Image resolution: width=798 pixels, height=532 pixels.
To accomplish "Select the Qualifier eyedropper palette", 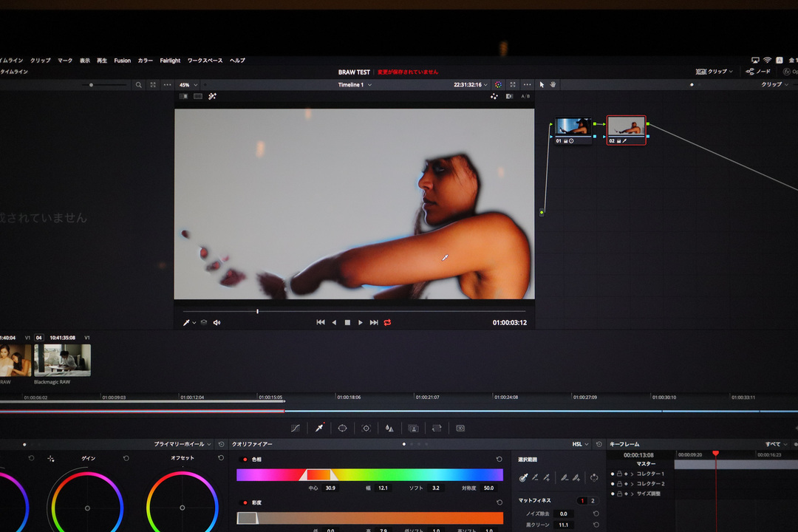I will 319,428.
